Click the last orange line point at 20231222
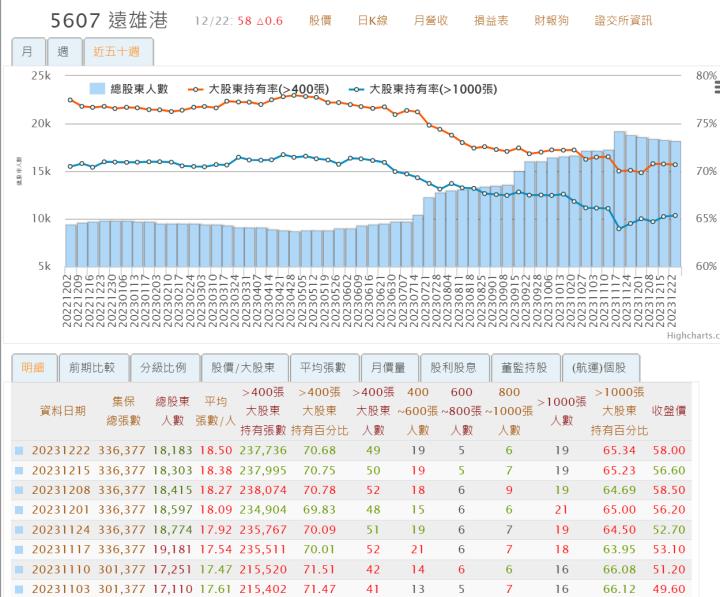This screenshot has height=597, width=720. [x=675, y=164]
